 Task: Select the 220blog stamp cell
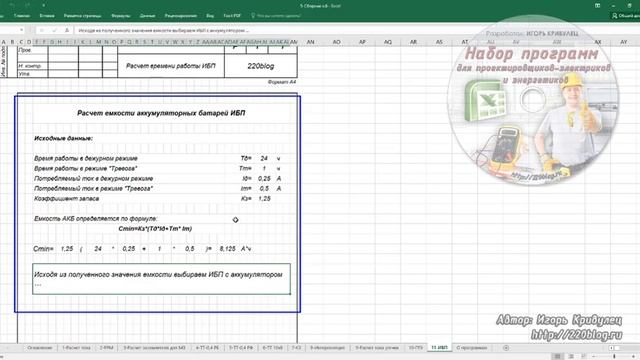260,66
